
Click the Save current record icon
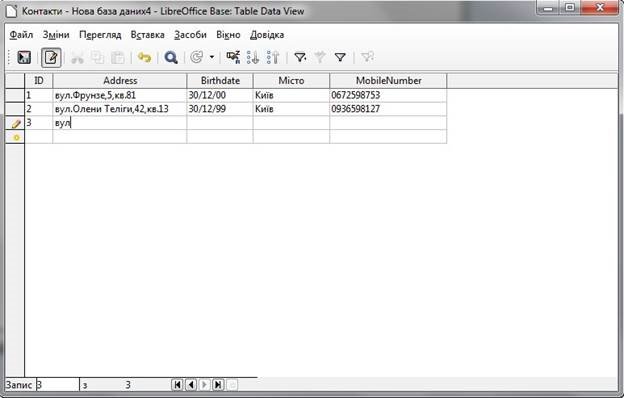pyautogui.click(x=24, y=57)
